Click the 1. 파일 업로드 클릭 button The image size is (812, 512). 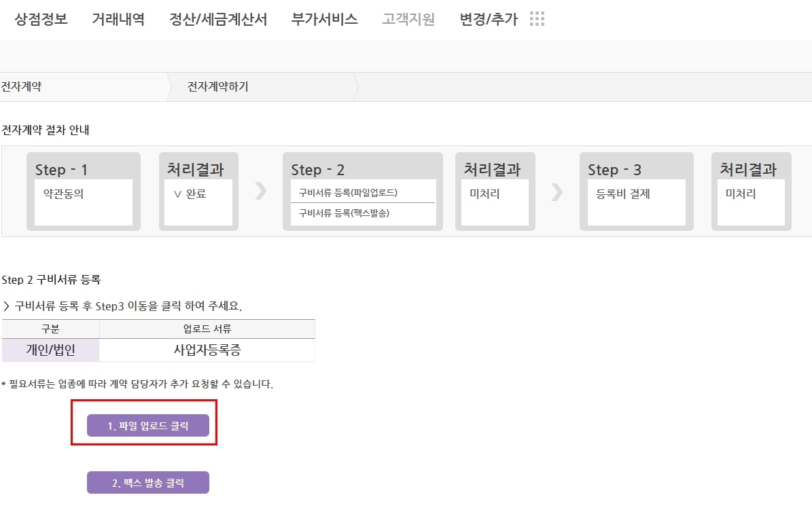[148, 426]
